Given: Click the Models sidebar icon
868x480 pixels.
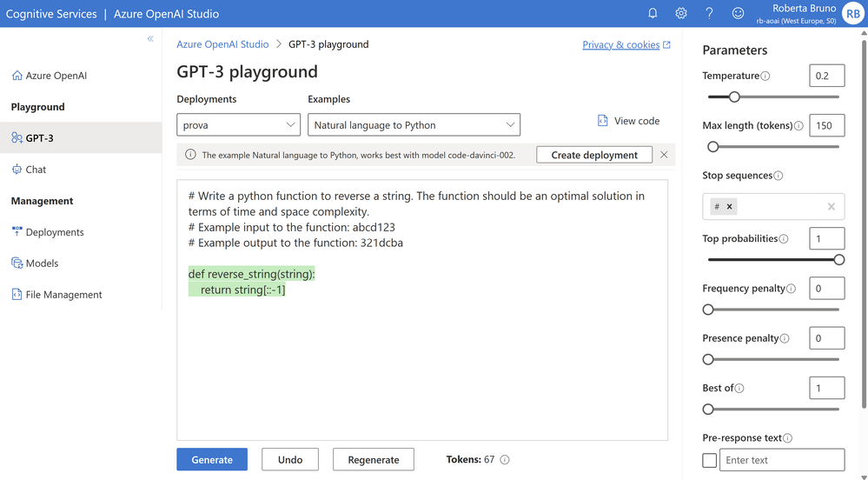Looking at the screenshot, I should tap(17, 263).
